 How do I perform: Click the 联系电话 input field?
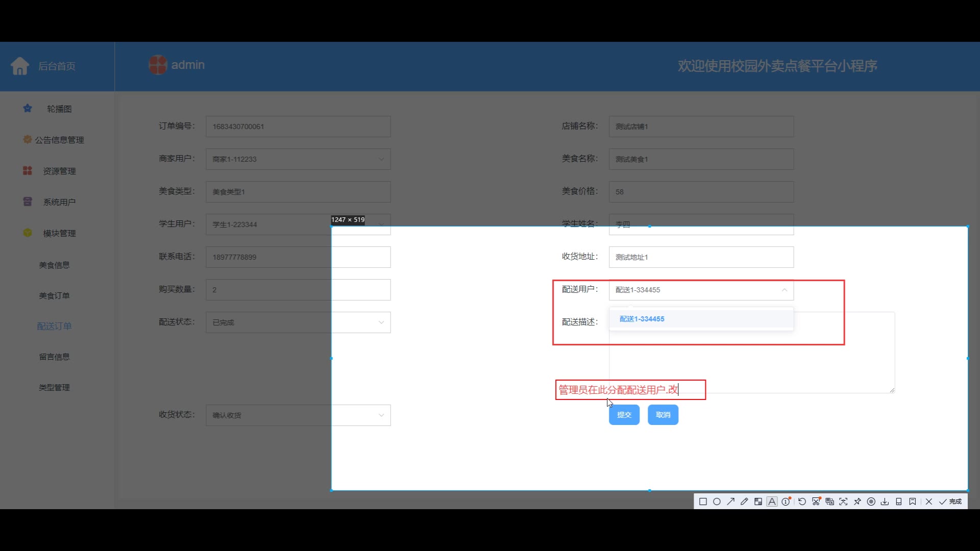298,257
